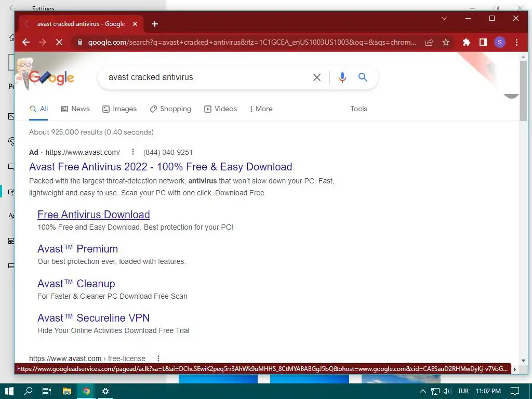This screenshot has width=532, height=399.
Task: Switch to the Videos results tab
Action: coord(220,109)
